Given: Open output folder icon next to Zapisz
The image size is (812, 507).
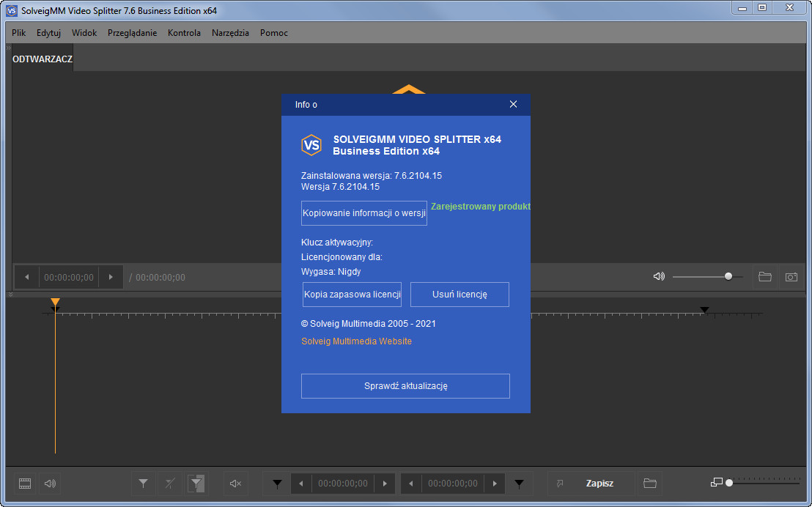Looking at the screenshot, I should pyautogui.click(x=650, y=483).
